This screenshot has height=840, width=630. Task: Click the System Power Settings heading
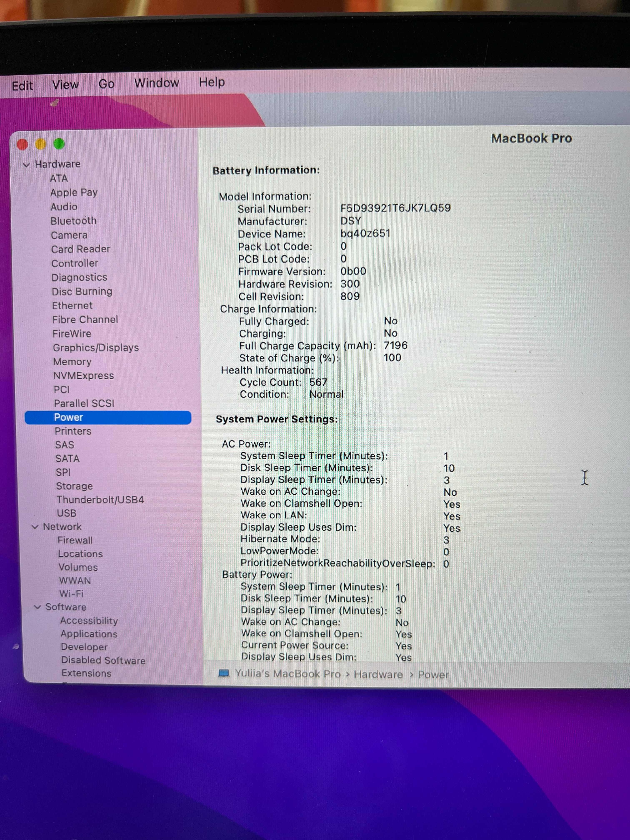[x=276, y=419]
